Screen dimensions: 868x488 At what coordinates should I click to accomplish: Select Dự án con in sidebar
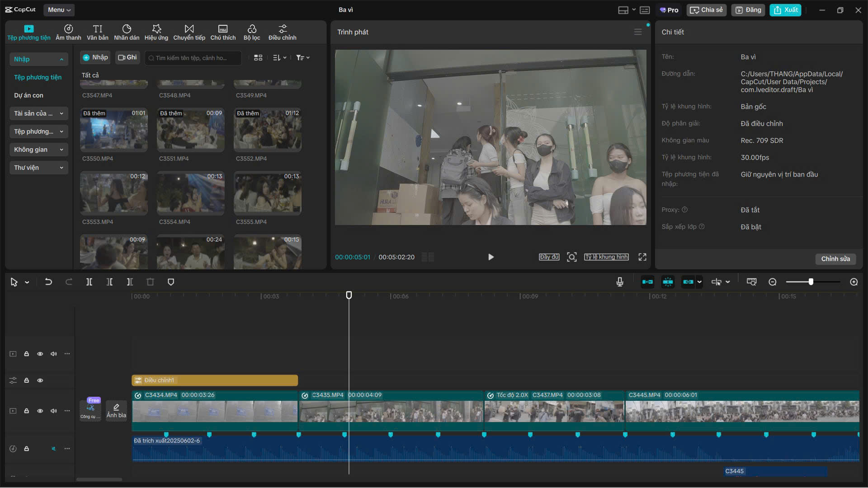29,95
